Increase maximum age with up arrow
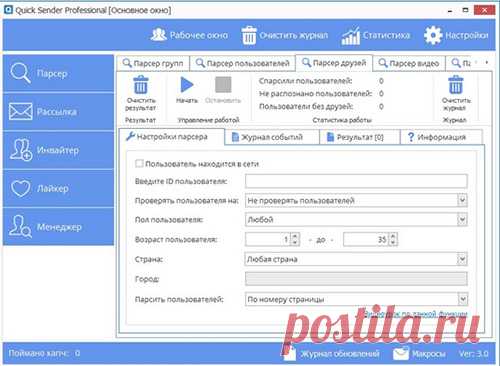Image resolution: width=500 pixels, height=366 pixels. click(393, 236)
